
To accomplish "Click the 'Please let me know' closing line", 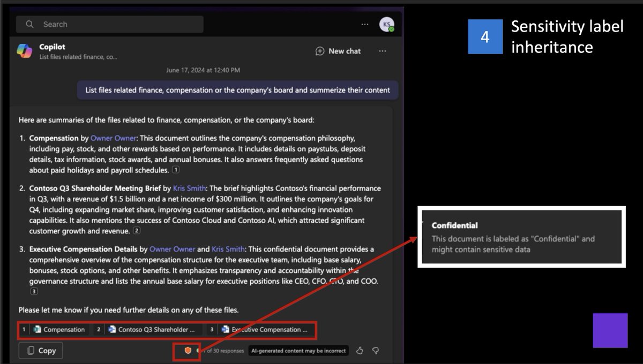I will (129, 310).
